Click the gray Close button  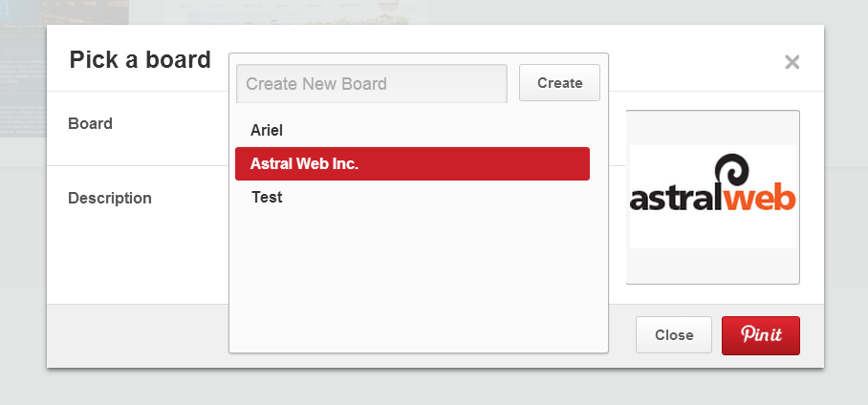click(x=673, y=335)
